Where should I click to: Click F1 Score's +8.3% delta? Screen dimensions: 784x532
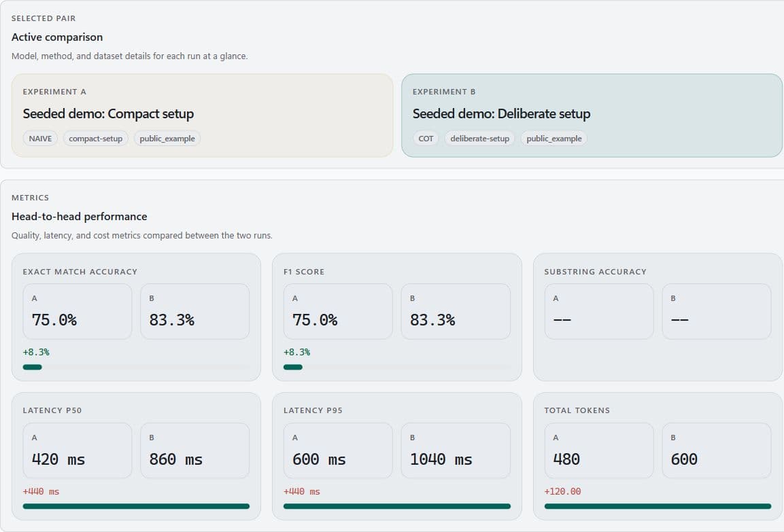tap(297, 352)
